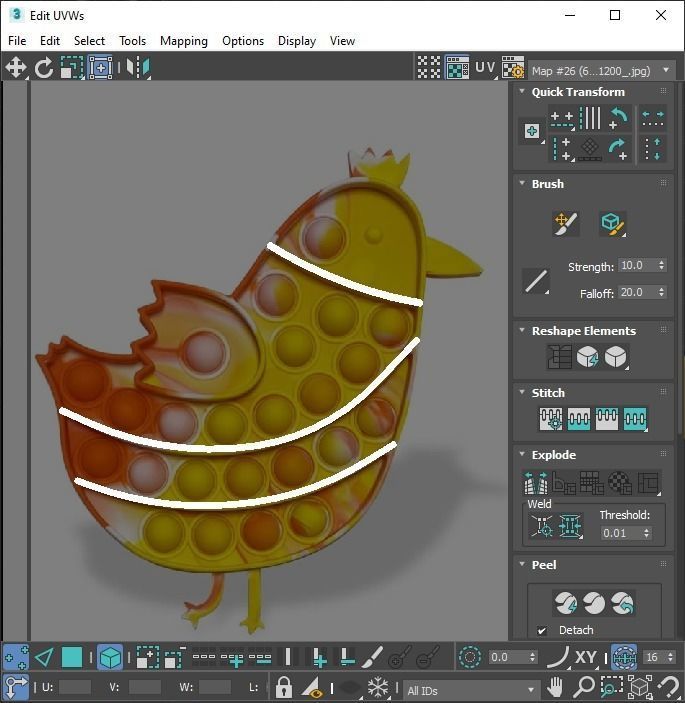Rotate plus 90 degrees around pivot
This screenshot has height=703, width=685.
[618, 149]
